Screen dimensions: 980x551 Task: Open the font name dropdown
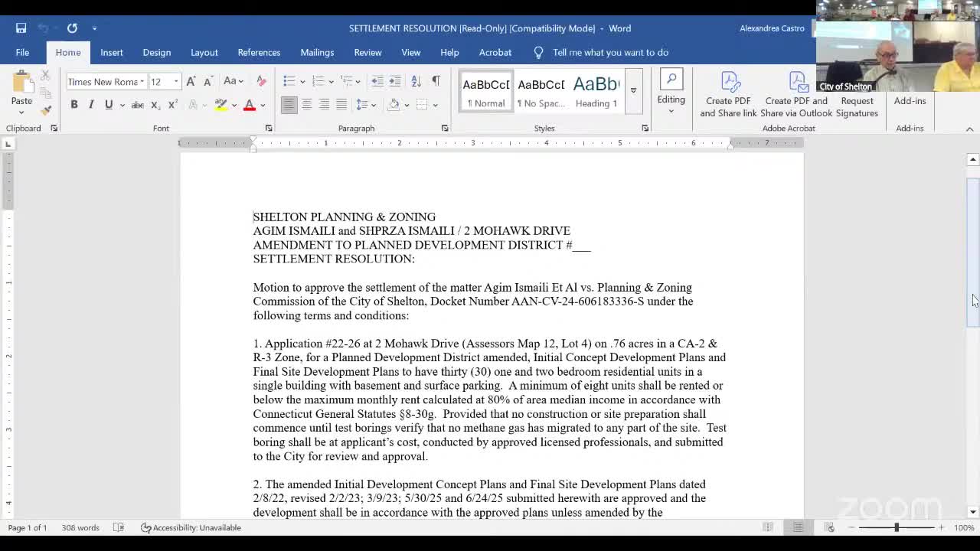pyautogui.click(x=142, y=82)
